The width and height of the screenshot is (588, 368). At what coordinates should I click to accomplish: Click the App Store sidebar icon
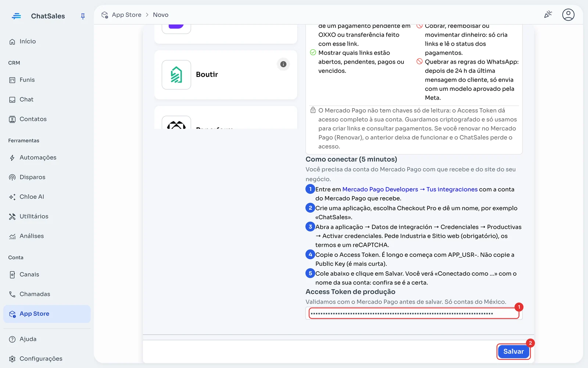click(x=12, y=314)
